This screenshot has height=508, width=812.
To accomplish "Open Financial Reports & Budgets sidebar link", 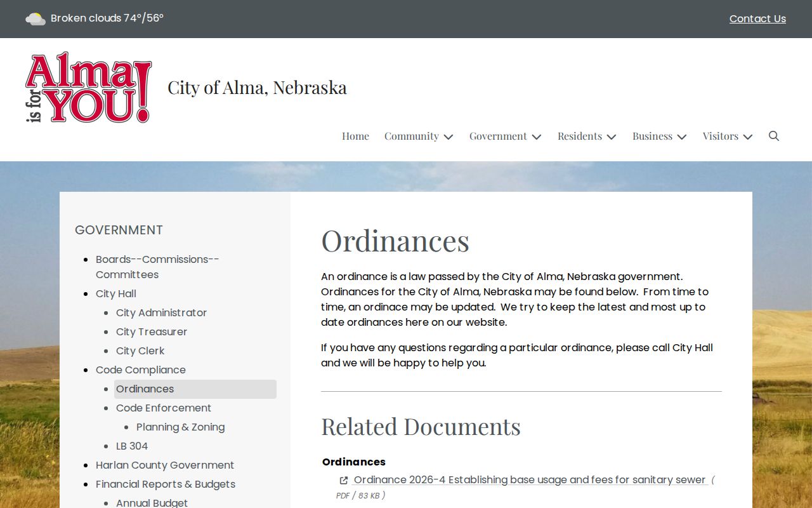I will [166, 484].
